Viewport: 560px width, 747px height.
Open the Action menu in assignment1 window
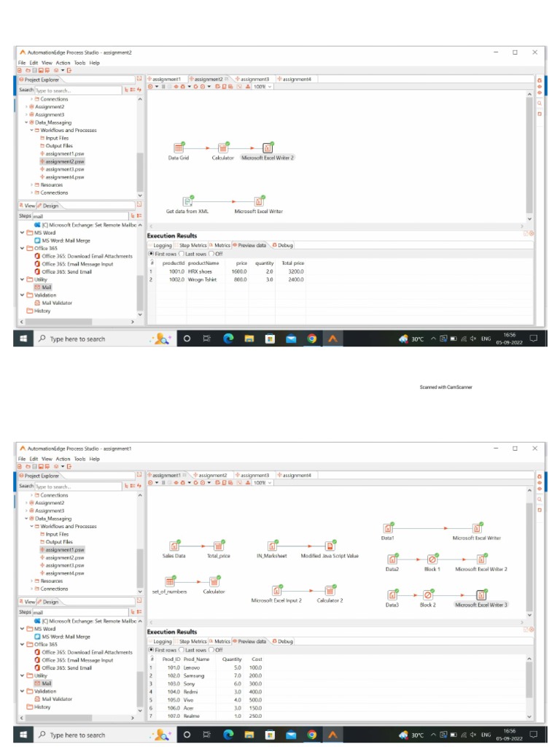point(63,459)
